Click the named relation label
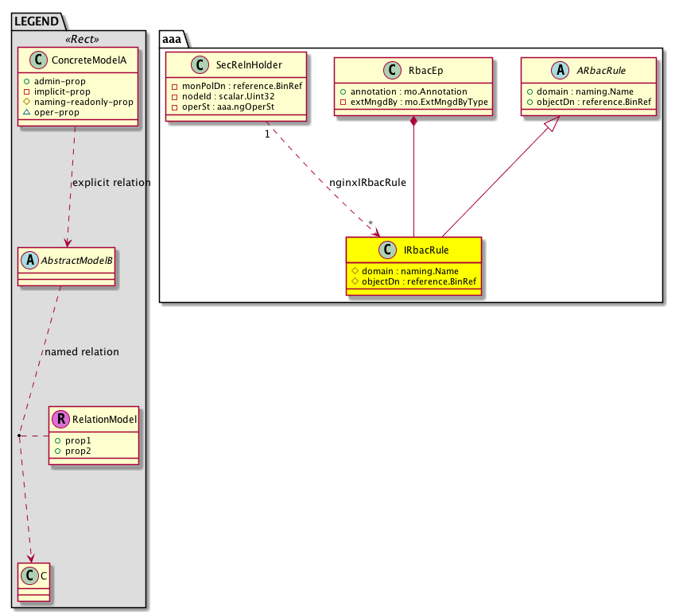The height and width of the screenshot is (616, 679). coord(82,352)
